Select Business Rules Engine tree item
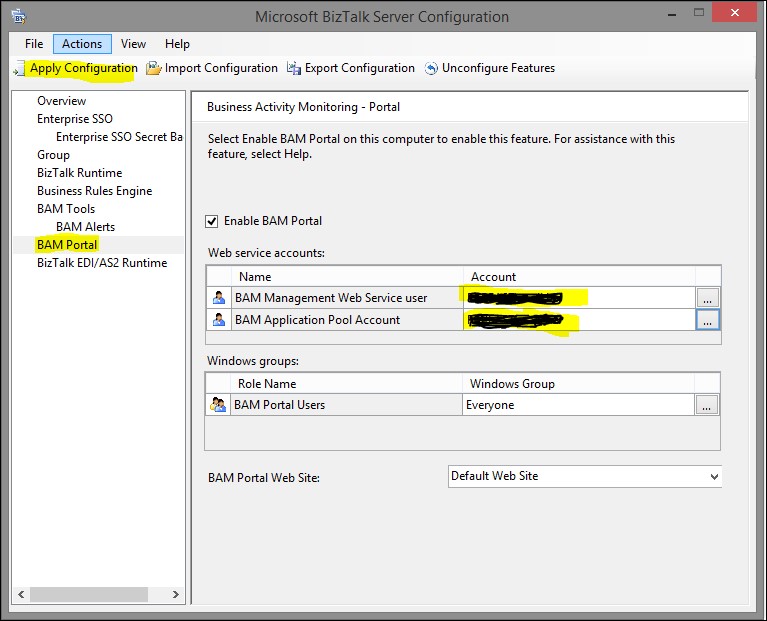This screenshot has height=621, width=767. click(94, 191)
